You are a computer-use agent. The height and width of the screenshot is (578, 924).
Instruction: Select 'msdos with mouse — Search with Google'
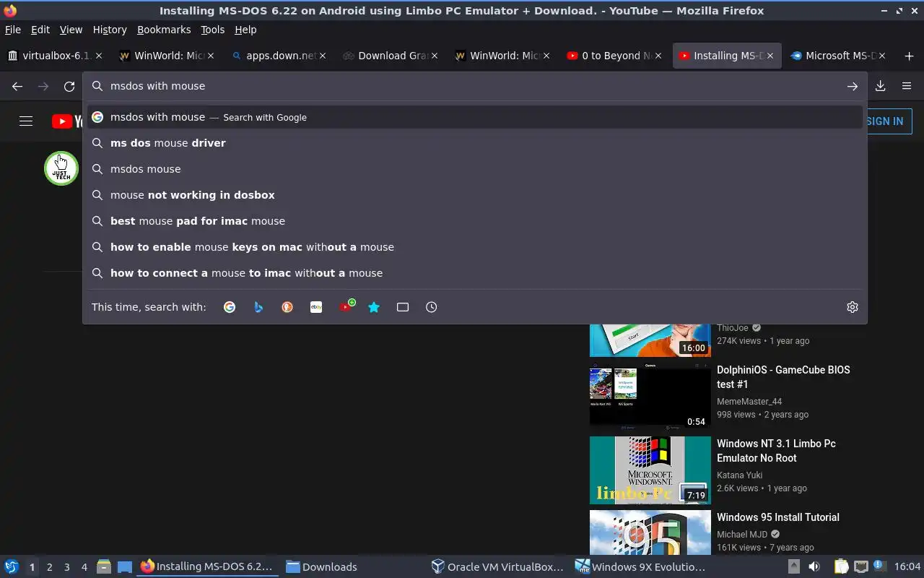(475, 117)
